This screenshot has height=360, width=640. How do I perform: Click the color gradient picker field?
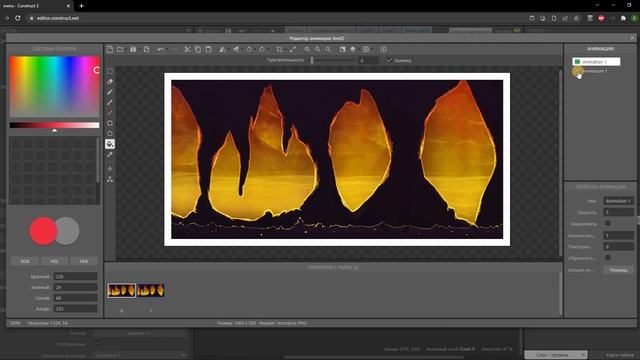(54, 87)
